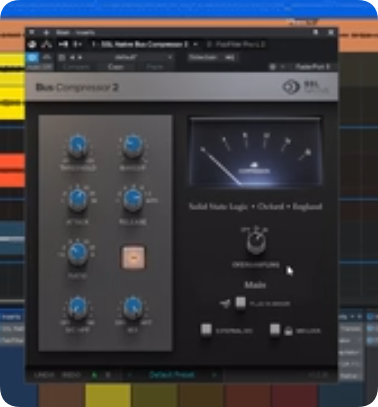Click the FaderPort 8 label
The image size is (378, 407).
pos(312,67)
